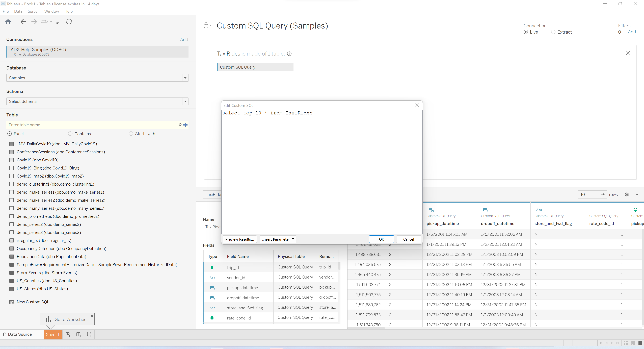Image resolution: width=644 pixels, height=349 pixels.
Task: Collapse the data grid with chevron
Action: coord(637,195)
